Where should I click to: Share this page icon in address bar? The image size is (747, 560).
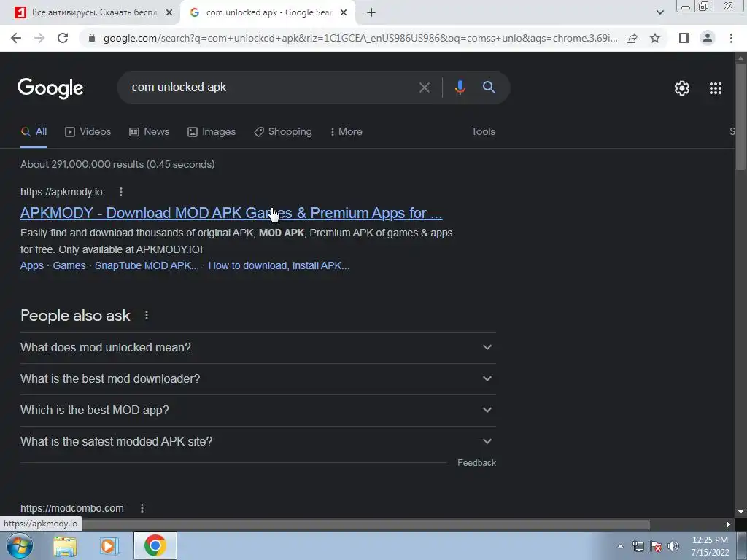632,38
